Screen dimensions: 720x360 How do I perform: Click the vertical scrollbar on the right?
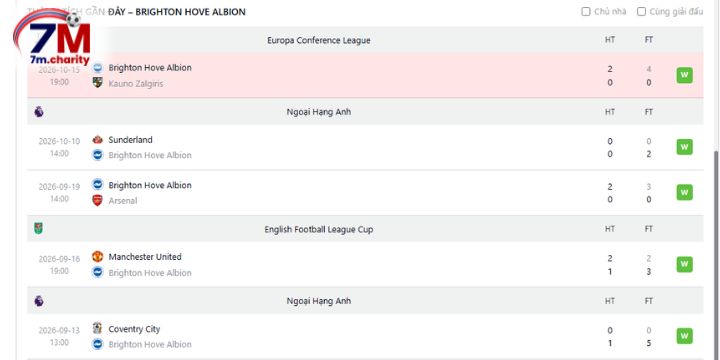click(x=716, y=255)
